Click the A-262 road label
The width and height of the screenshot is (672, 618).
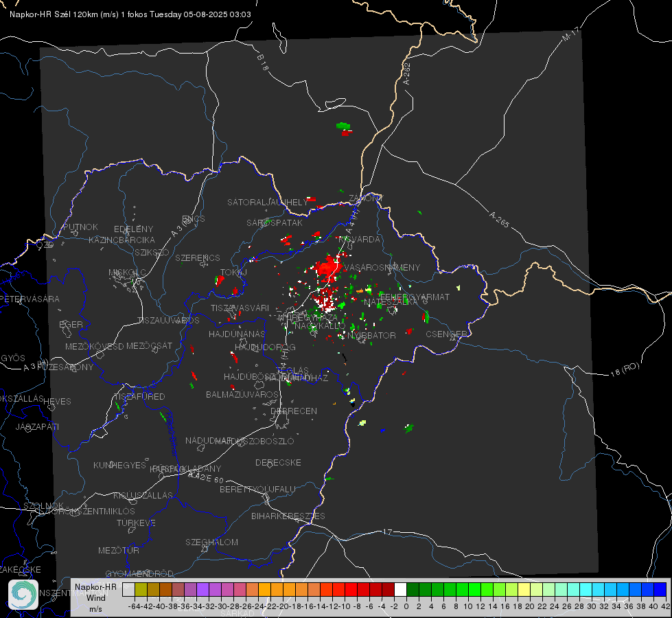coord(406,73)
